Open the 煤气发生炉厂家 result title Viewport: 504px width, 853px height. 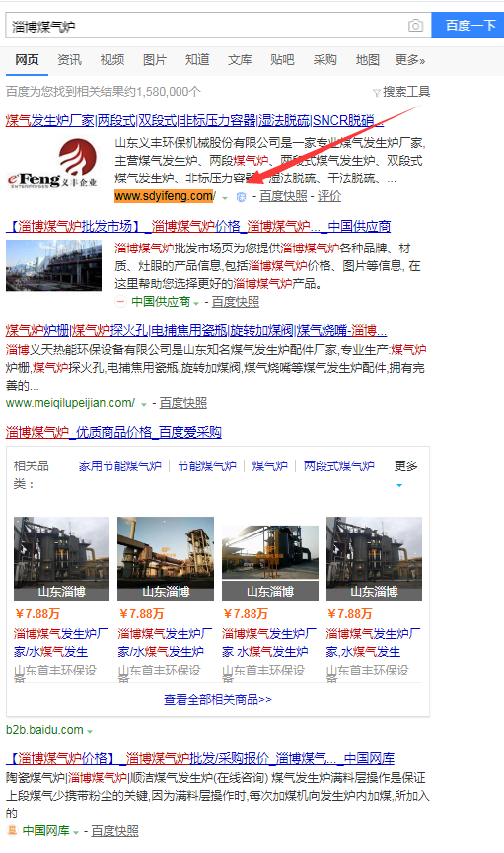[194, 120]
